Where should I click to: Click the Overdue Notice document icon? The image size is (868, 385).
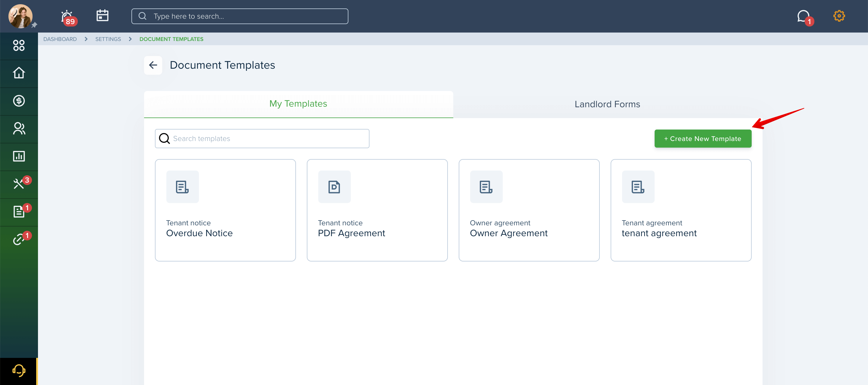coord(182,186)
